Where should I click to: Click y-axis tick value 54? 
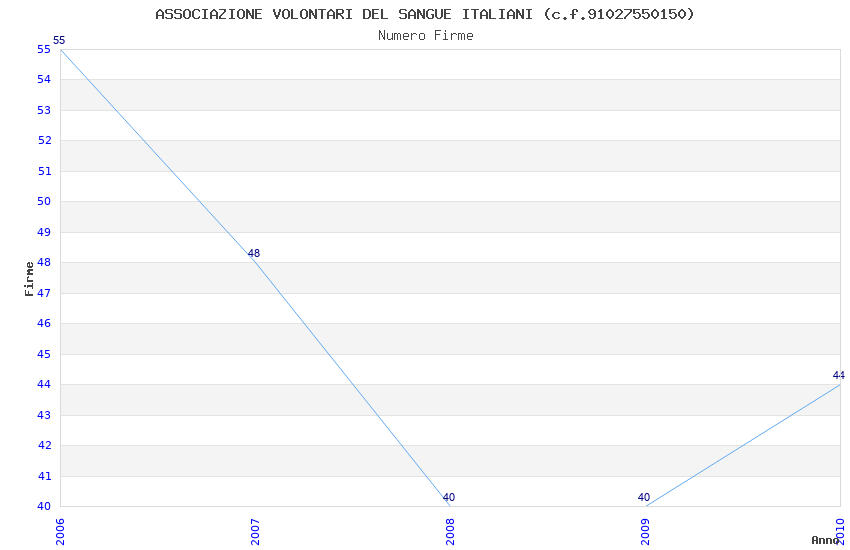pos(44,79)
